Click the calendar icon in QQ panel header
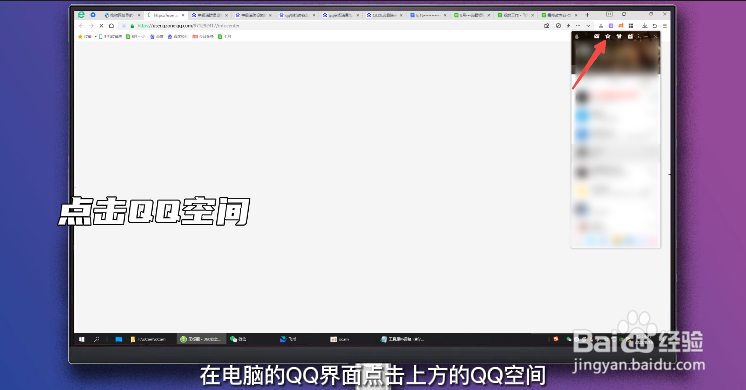The width and height of the screenshot is (746, 390). pyautogui.click(x=630, y=37)
